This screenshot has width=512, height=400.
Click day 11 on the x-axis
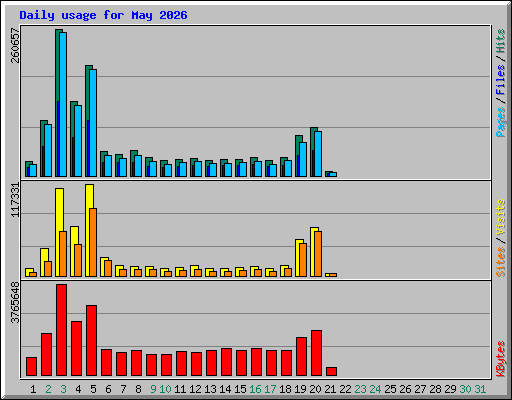coord(180,389)
